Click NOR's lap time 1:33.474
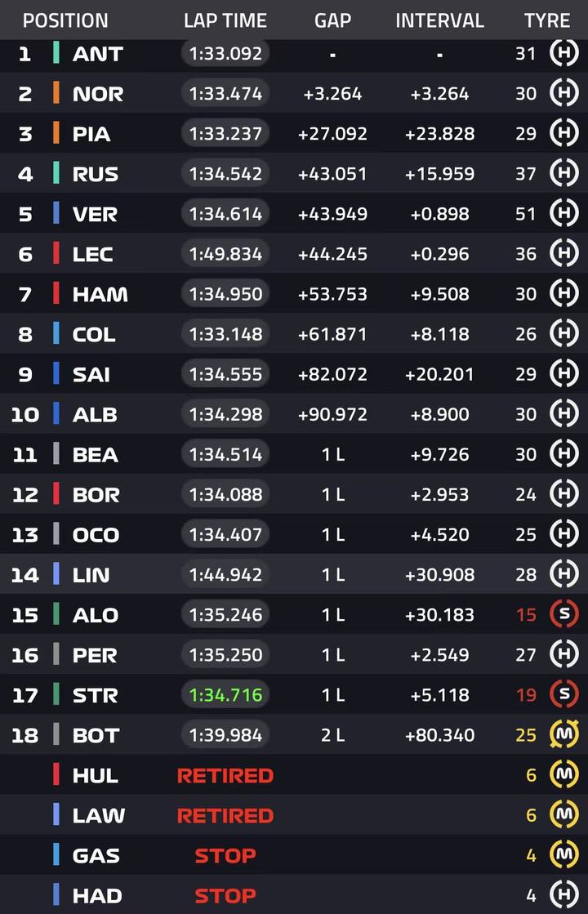Image resolution: width=588 pixels, height=914 pixels. click(225, 93)
